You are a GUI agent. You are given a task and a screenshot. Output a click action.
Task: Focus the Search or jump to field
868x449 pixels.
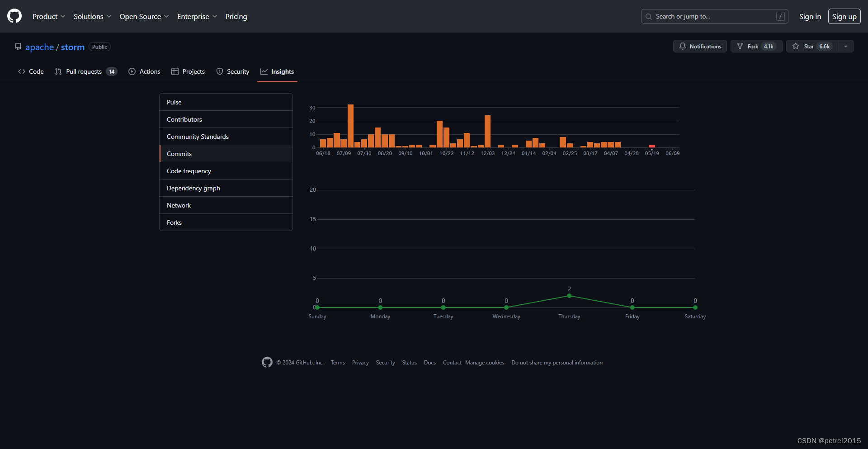714,16
